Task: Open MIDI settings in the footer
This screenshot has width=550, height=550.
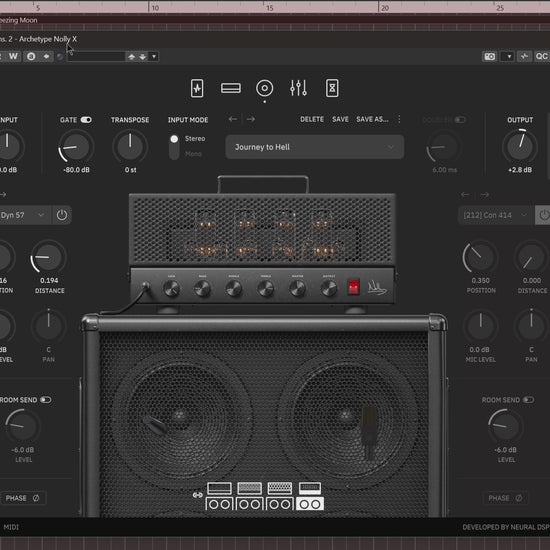Action: [x=11, y=527]
